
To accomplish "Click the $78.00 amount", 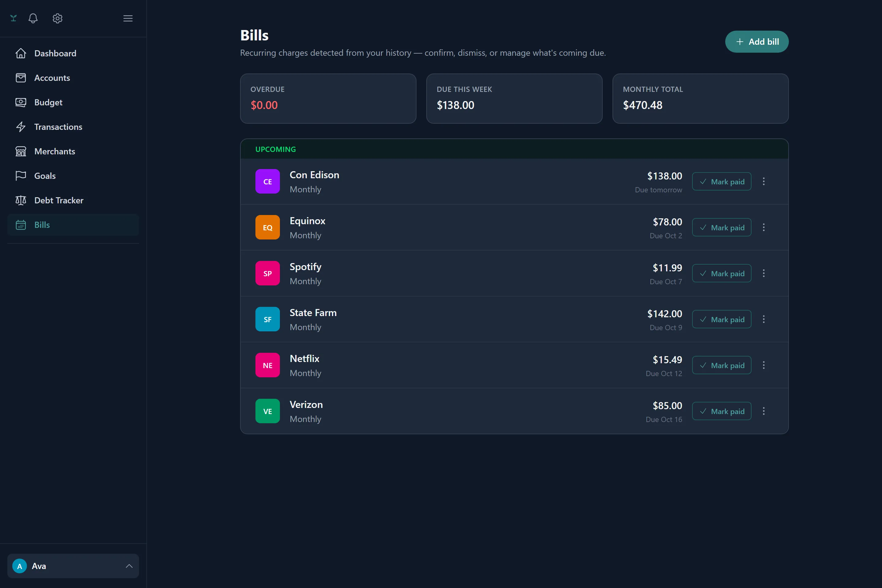I will pos(668,222).
